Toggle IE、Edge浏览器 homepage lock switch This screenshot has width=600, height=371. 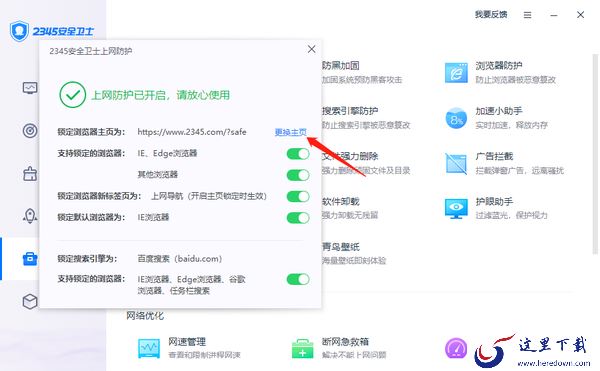[x=298, y=154]
